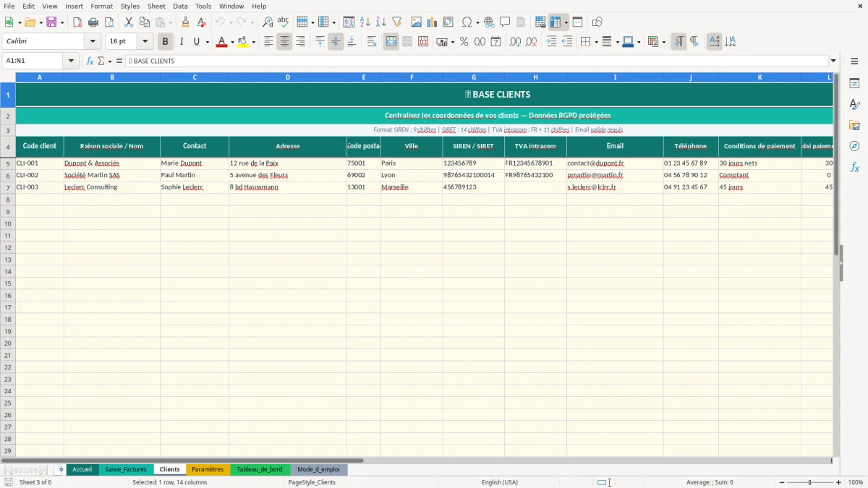Open the Freeze Rows and Columns dropdown arrow
This screenshot has width=868, height=488.
(x=566, y=22)
